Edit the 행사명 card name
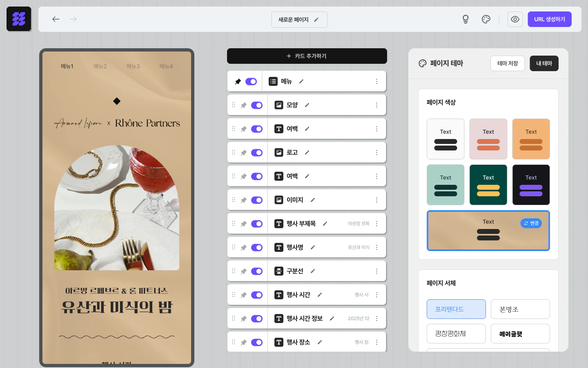This screenshot has height=368, width=588. coord(313,247)
